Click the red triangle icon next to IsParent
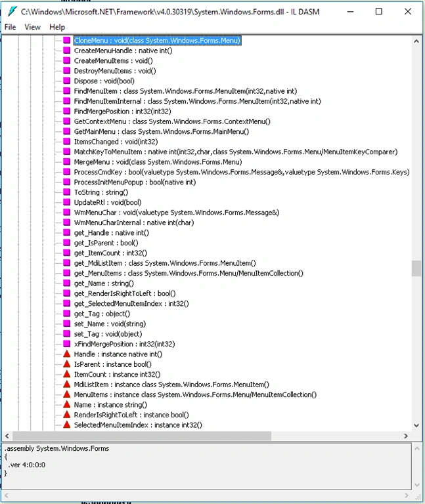 [x=66, y=364]
